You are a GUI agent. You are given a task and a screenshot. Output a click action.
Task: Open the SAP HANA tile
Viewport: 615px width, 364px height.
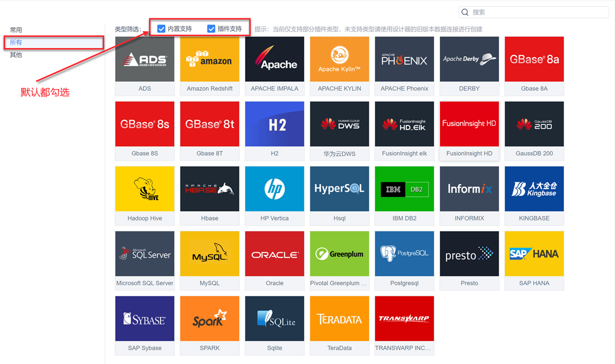click(534, 261)
